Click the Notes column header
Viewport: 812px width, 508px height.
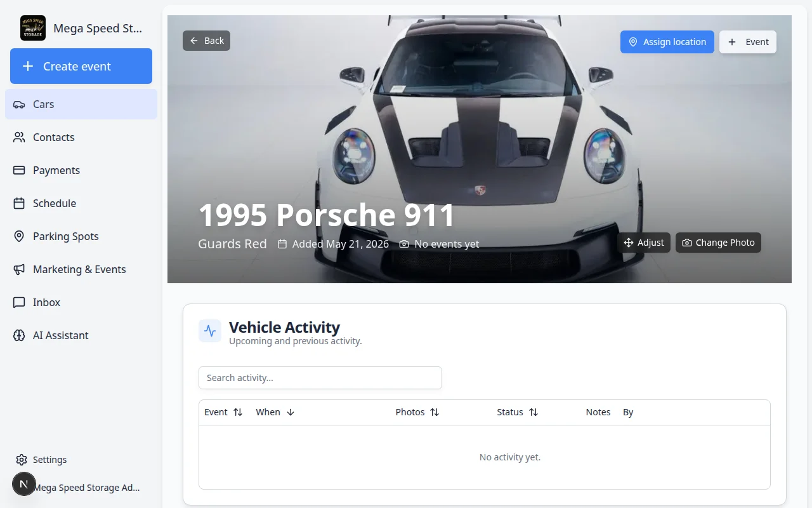pos(598,412)
